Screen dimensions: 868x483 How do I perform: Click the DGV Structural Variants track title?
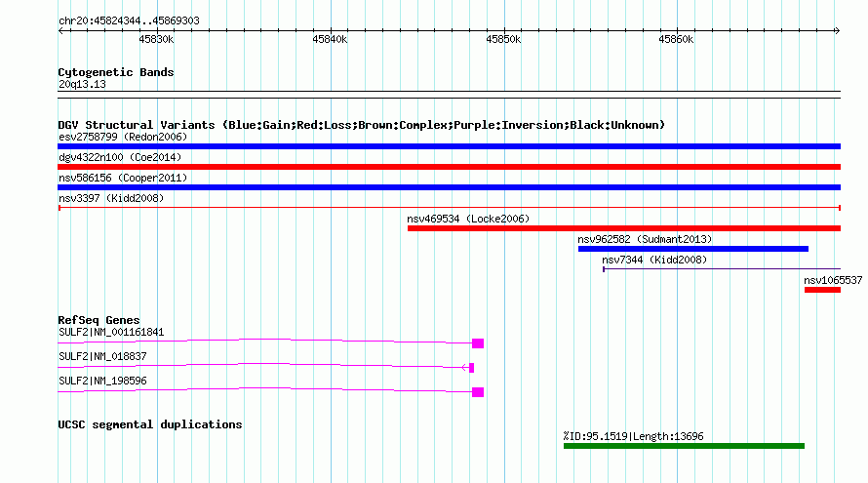tap(362, 125)
